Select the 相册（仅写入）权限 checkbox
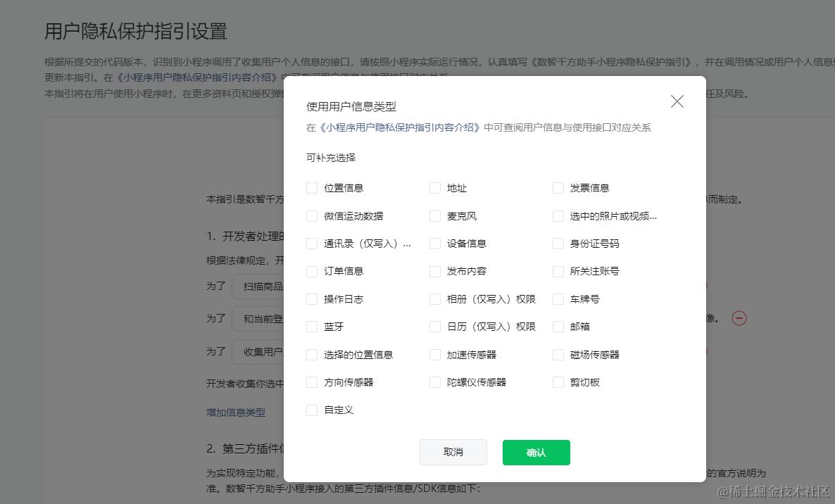 point(435,299)
